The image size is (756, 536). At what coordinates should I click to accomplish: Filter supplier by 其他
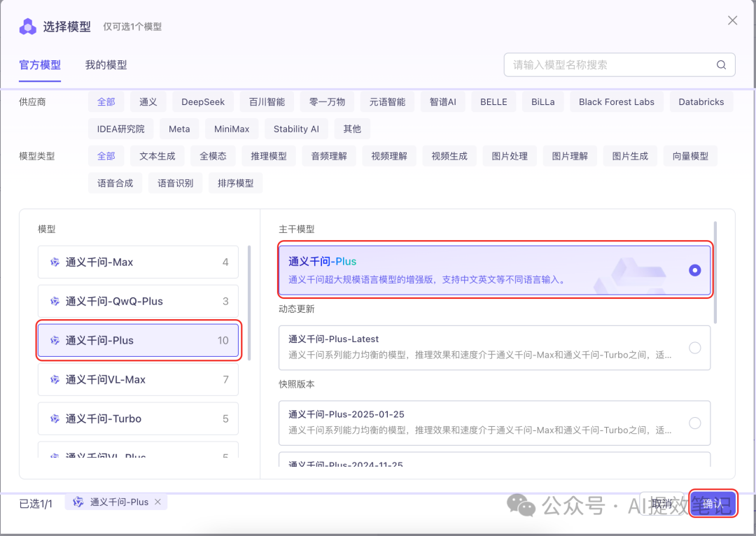[x=352, y=129]
